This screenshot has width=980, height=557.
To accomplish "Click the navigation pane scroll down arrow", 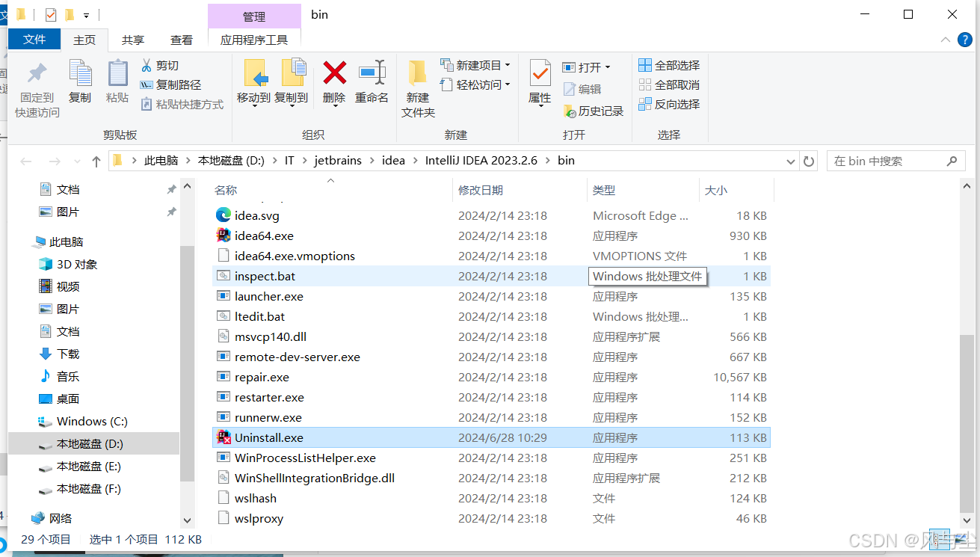I will coord(187,520).
